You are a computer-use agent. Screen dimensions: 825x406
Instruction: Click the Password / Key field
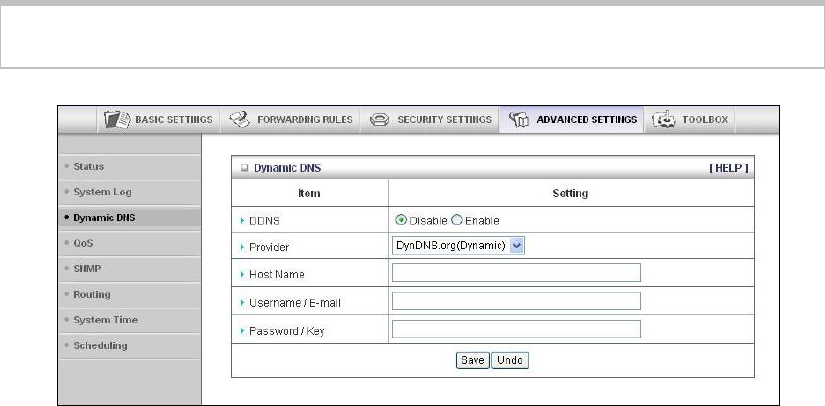pyautogui.click(x=516, y=329)
